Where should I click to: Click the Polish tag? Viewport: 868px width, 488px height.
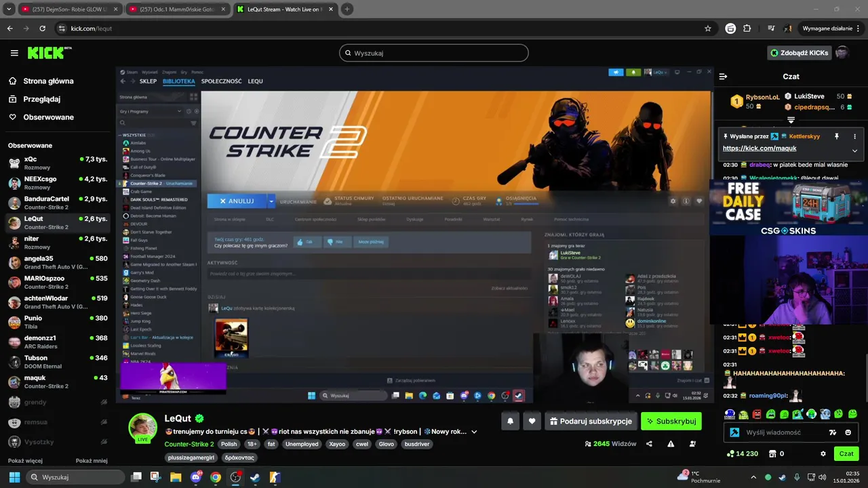tap(229, 444)
